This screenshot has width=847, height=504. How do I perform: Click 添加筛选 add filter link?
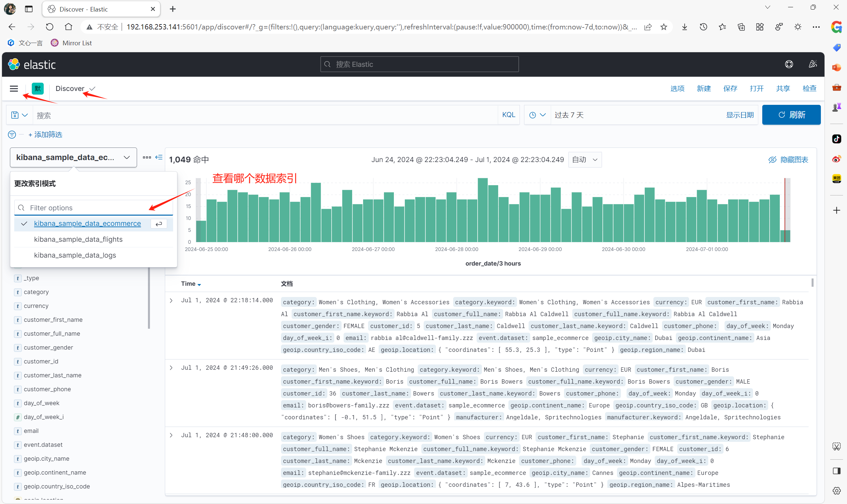(45, 135)
